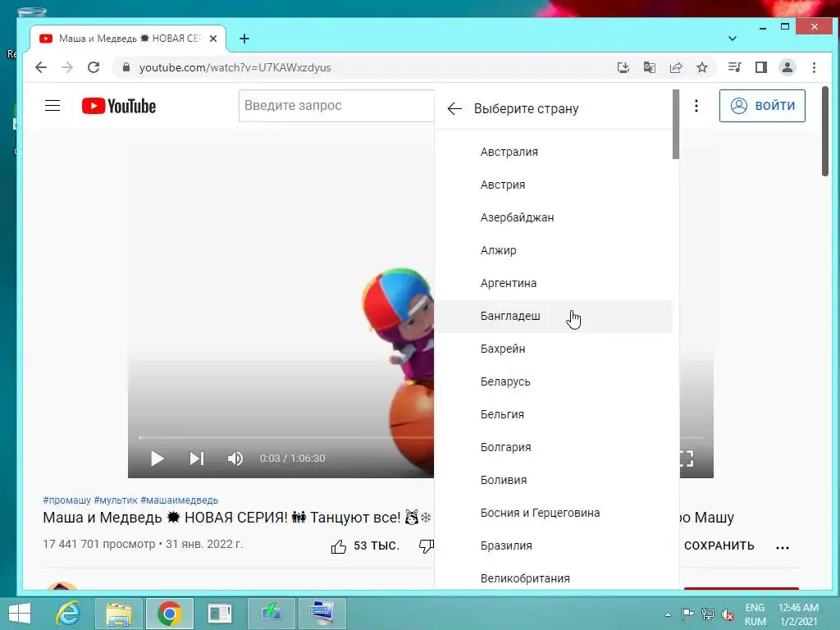The width and height of the screenshot is (840, 630).
Task: Like the video (53 тыс.)
Action: (x=365, y=546)
